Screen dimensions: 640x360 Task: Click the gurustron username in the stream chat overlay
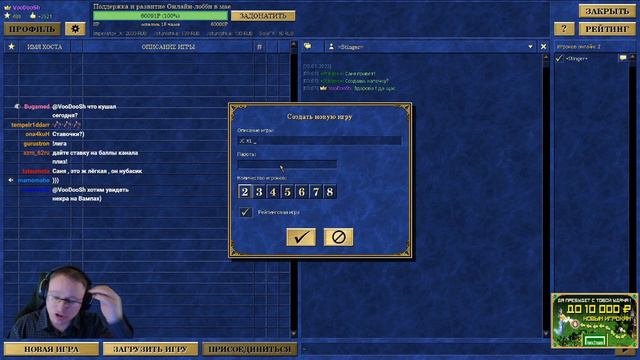click(x=37, y=144)
